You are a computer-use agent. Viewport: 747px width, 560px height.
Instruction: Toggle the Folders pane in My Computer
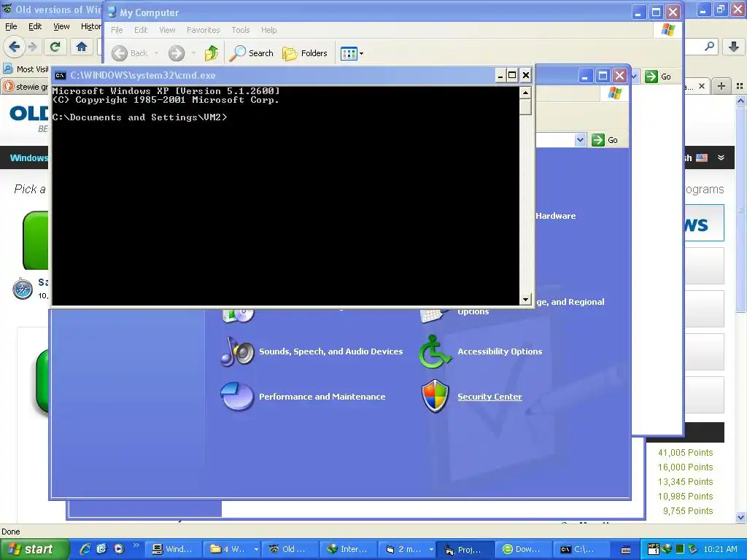tap(305, 53)
